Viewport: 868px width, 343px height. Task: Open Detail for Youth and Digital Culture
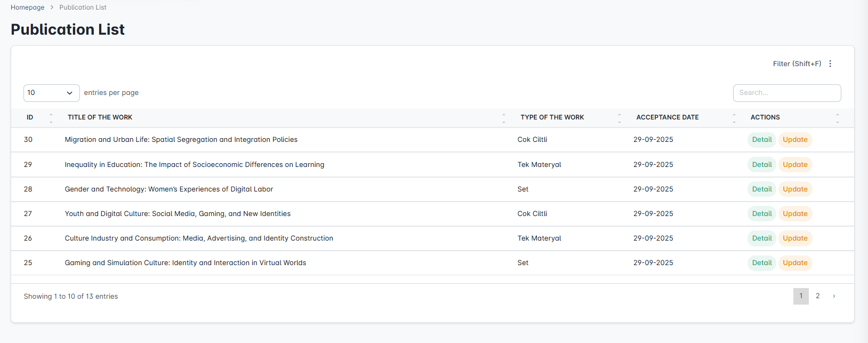tap(761, 214)
